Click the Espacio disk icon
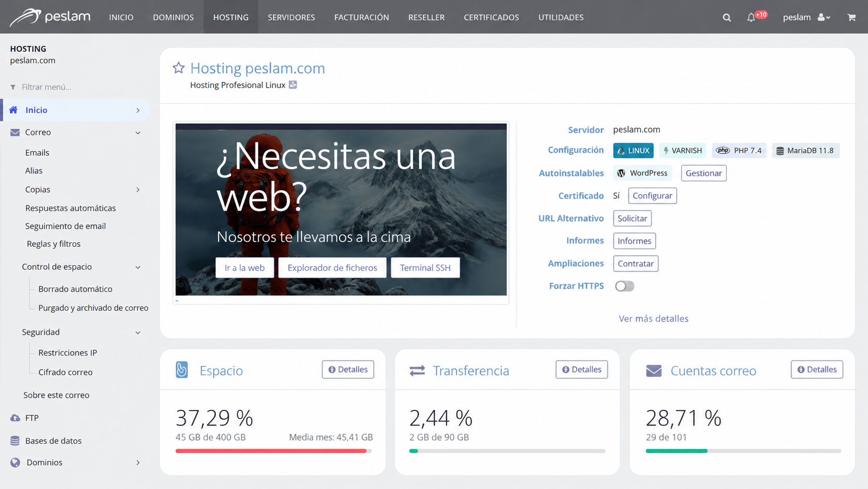Screen dimensions: 868x489 pyautogui.click(x=182, y=369)
